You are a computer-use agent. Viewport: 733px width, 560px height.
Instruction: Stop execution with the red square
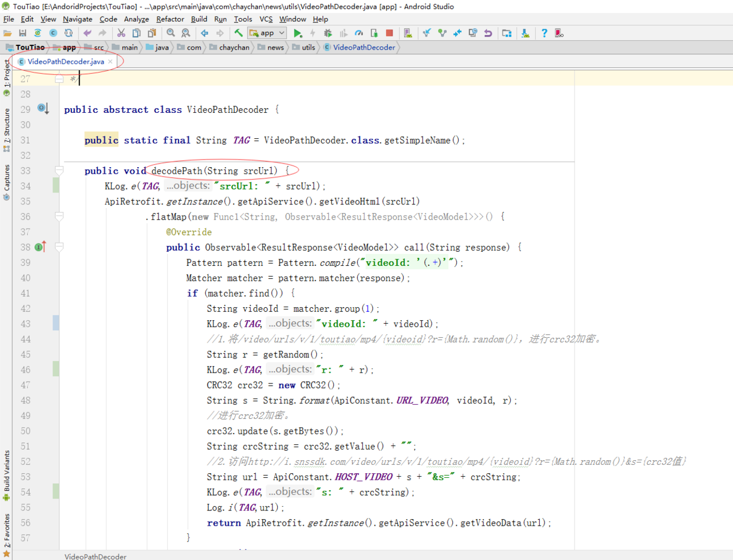click(x=390, y=33)
